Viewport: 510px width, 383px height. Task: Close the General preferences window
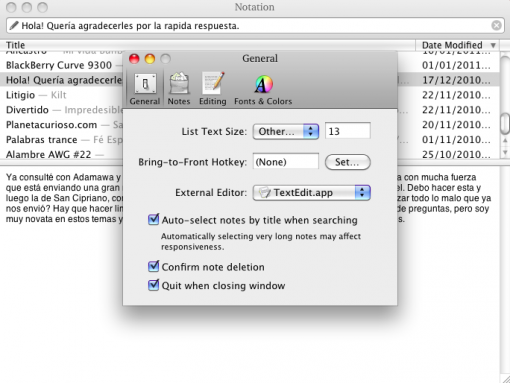click(x=134, y=59)
